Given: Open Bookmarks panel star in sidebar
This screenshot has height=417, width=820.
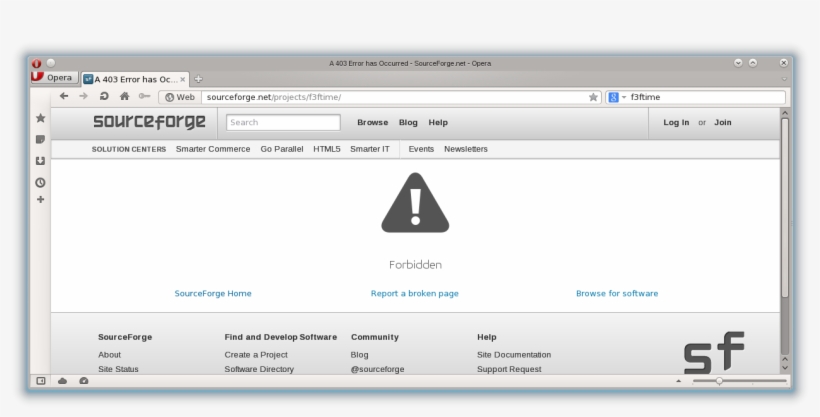Looking at the screenshot, I should [x=40, y=118].
